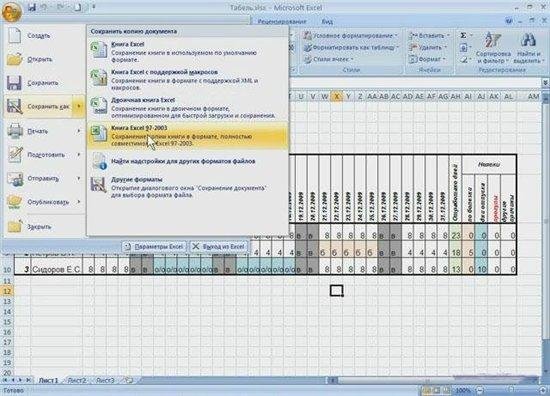Click the Clear eraser icon
The image size is (550, 396).
coord(463,60)
